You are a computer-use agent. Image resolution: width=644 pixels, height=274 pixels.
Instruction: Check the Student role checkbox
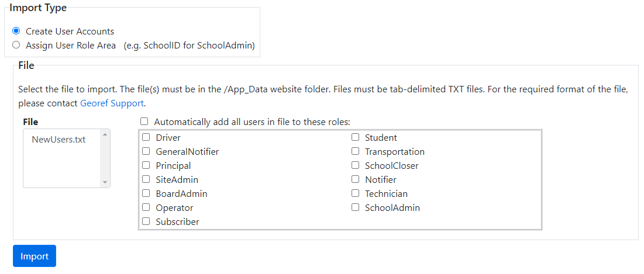(355, 138)
